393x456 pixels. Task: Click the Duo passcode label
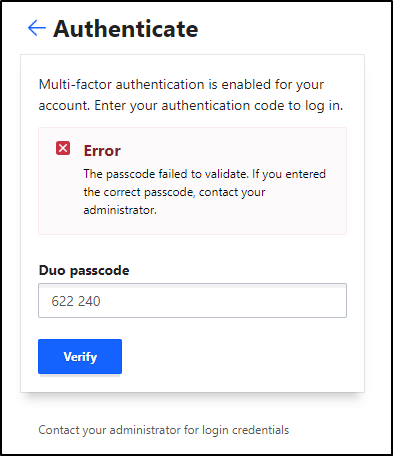[x=84, y=270]
